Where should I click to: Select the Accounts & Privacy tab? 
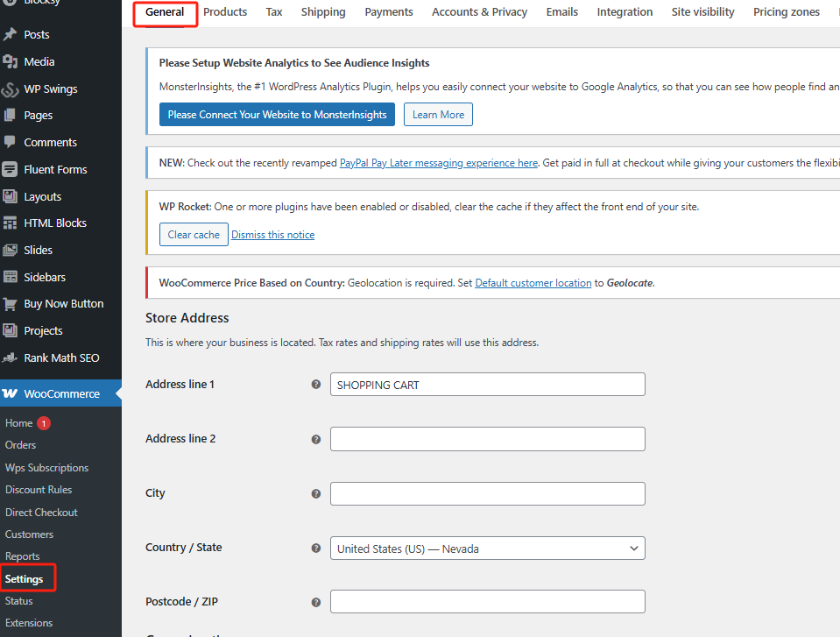click(479, 12)
